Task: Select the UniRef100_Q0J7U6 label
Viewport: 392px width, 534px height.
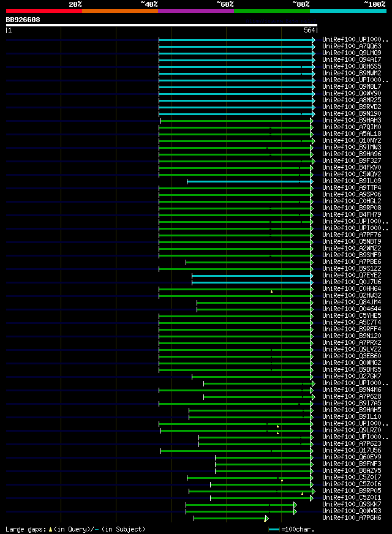Action: tap(352, 282)
